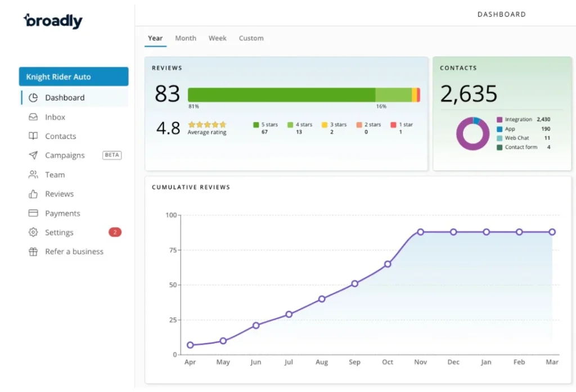Click the Reviews thumbs-up icon
The width and height of the screenshot is (576, 392).
(33, 194)
